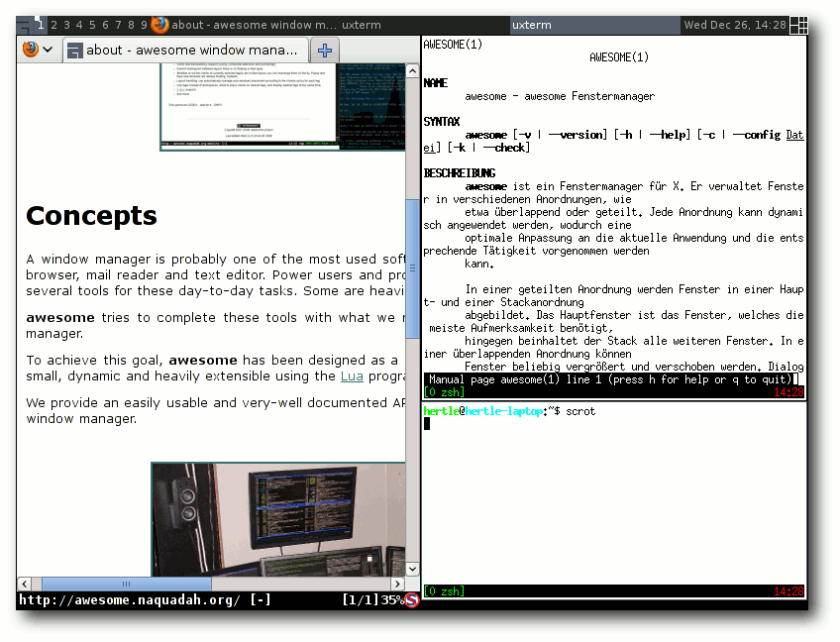Open the monitor setup photo
Image resolution: width=840 pixels, height=642 pixels.
pos(278,519)
